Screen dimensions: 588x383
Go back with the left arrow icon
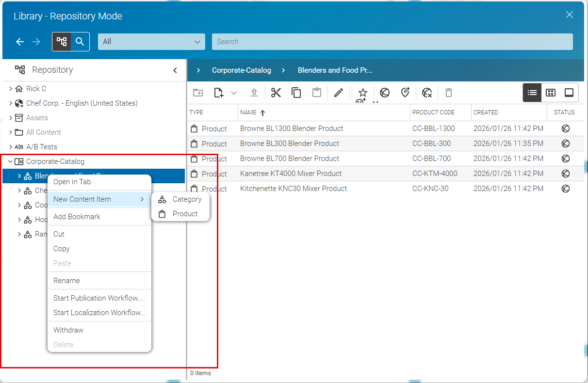point(20,42)
